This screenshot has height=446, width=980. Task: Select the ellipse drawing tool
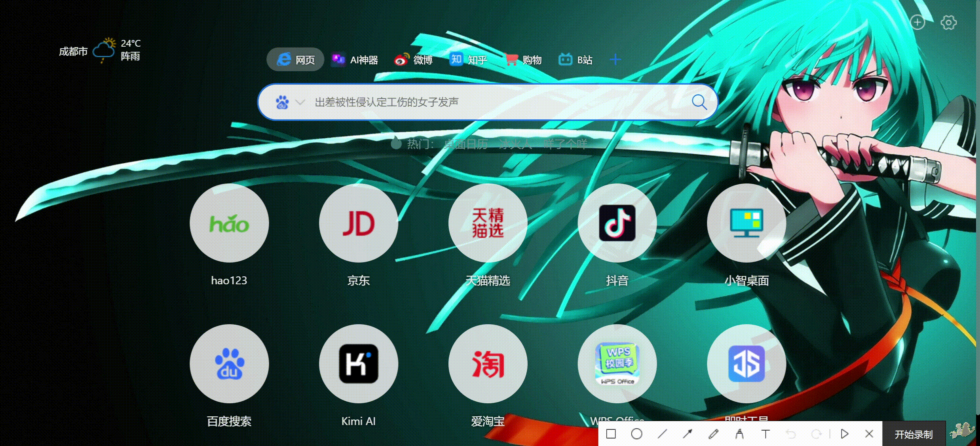[x=636, y=434]
